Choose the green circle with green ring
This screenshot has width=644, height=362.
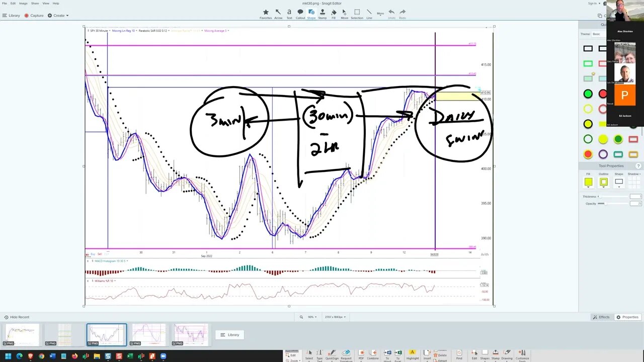[618, 139]
